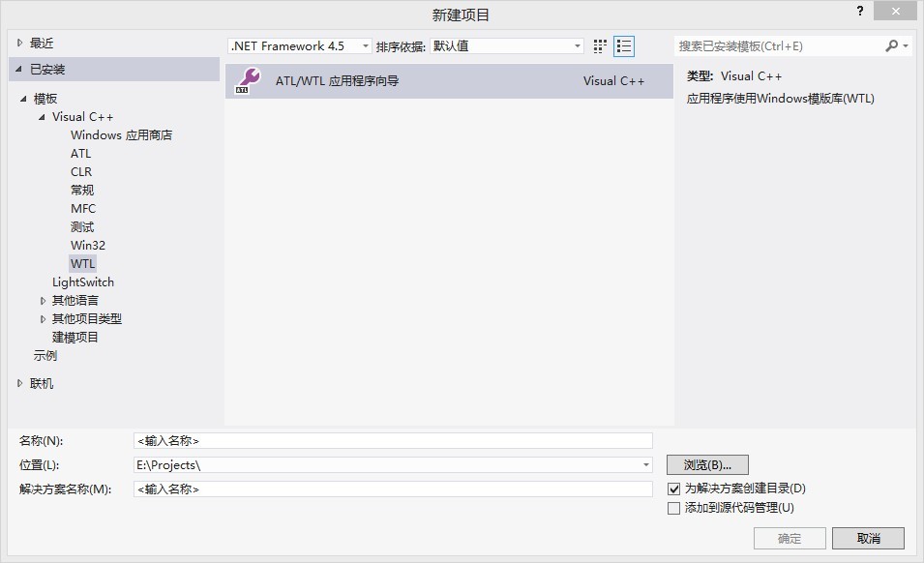Select the MFC template category
Screen dimensions: 924x563
(x=83, y=209)
